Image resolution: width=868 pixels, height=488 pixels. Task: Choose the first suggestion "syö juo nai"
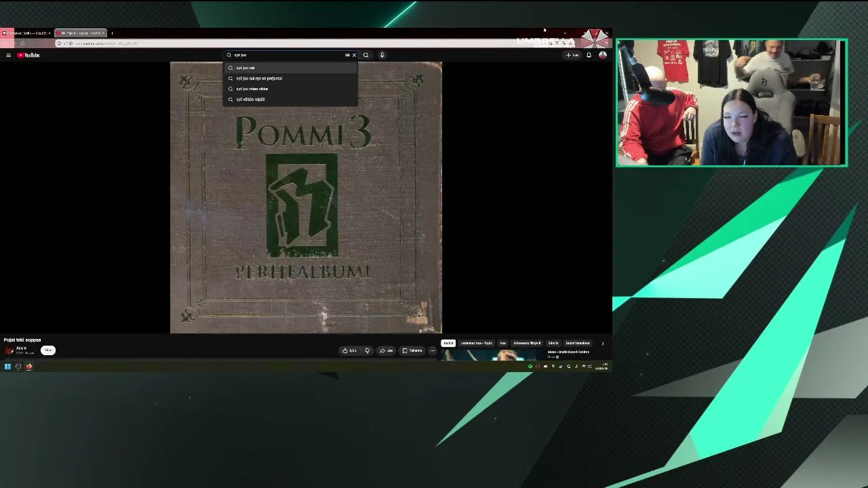(290, 68)
